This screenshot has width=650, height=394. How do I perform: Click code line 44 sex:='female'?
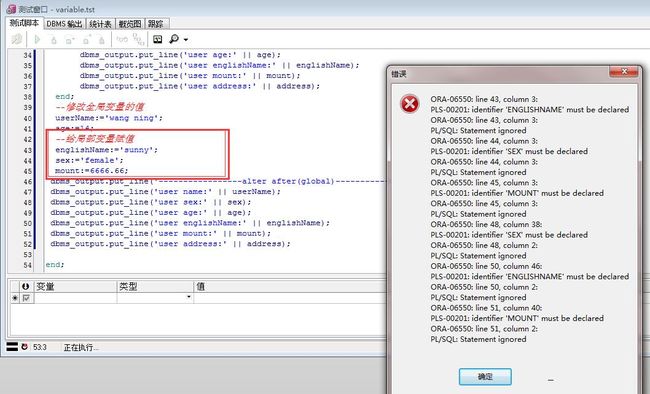click(89, 160)
